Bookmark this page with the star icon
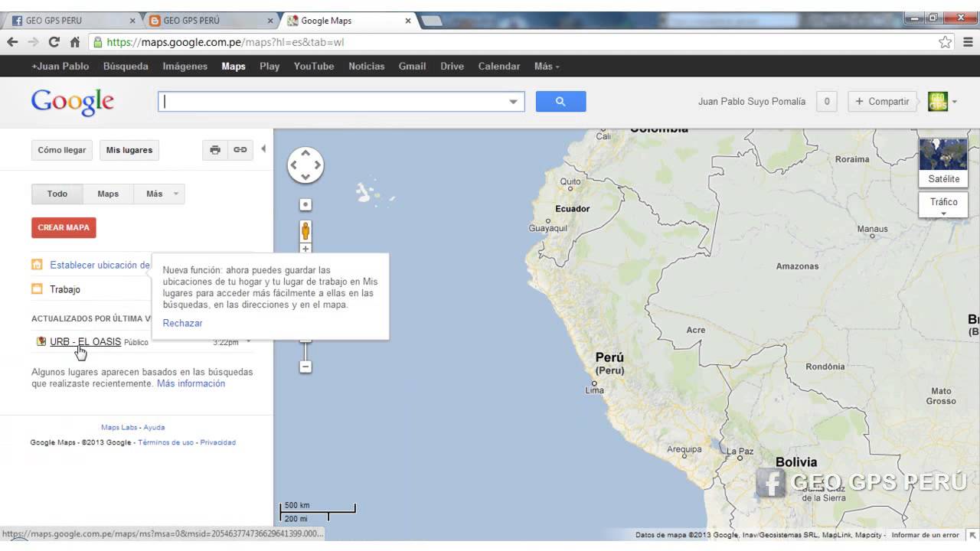980x551 pixels. [946, 42]
